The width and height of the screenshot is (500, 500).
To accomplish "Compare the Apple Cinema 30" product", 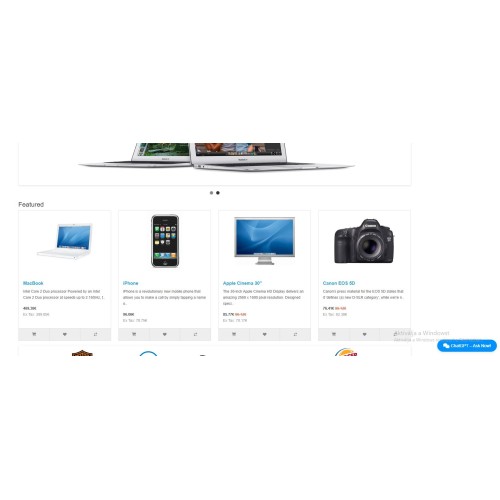I will click(295, 334).
